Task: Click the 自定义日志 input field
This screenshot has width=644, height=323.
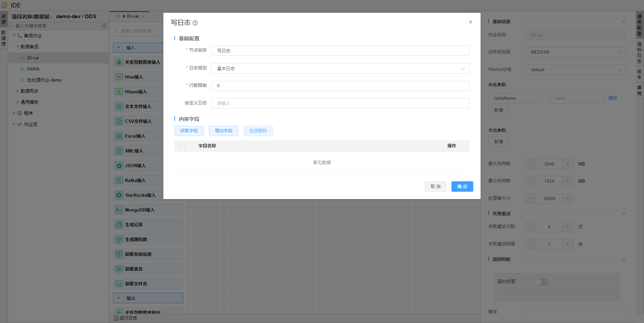Action: tap(340, 103)
